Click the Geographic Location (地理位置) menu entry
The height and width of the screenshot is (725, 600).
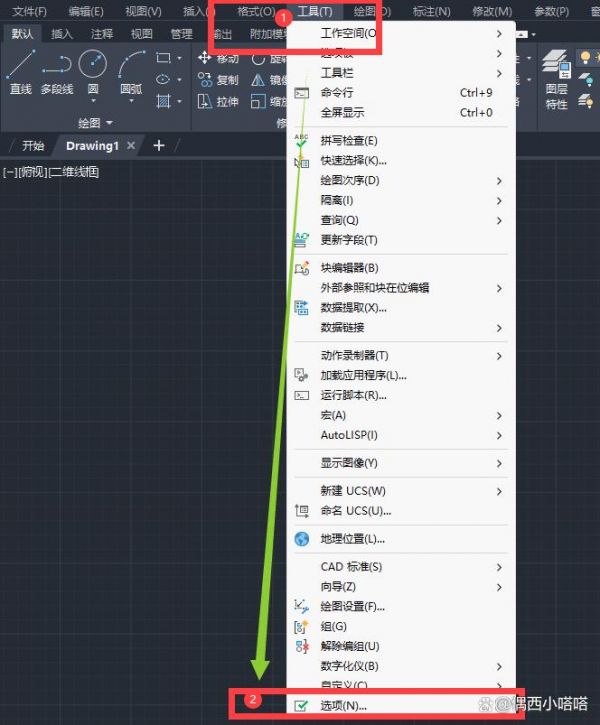(352, 539)
